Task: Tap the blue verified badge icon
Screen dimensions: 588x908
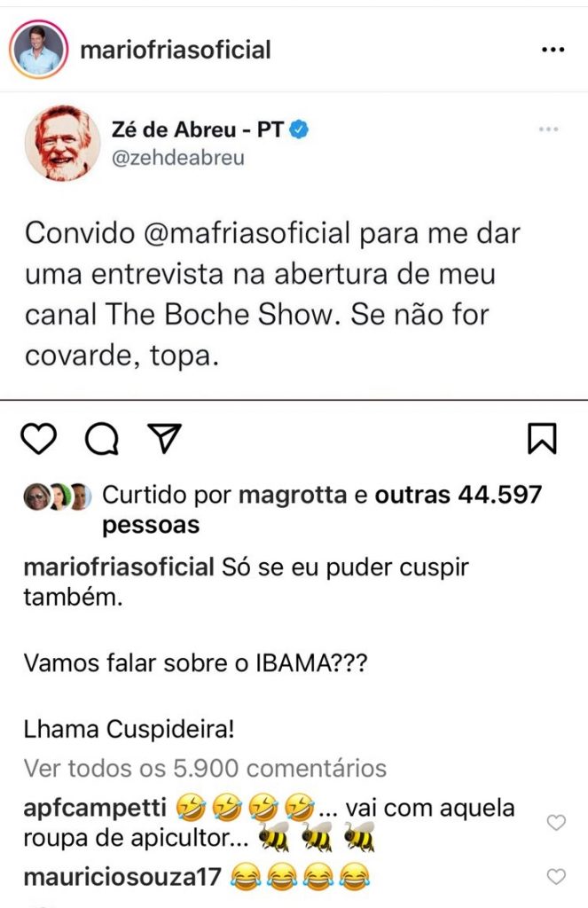Action: (300, 129)
